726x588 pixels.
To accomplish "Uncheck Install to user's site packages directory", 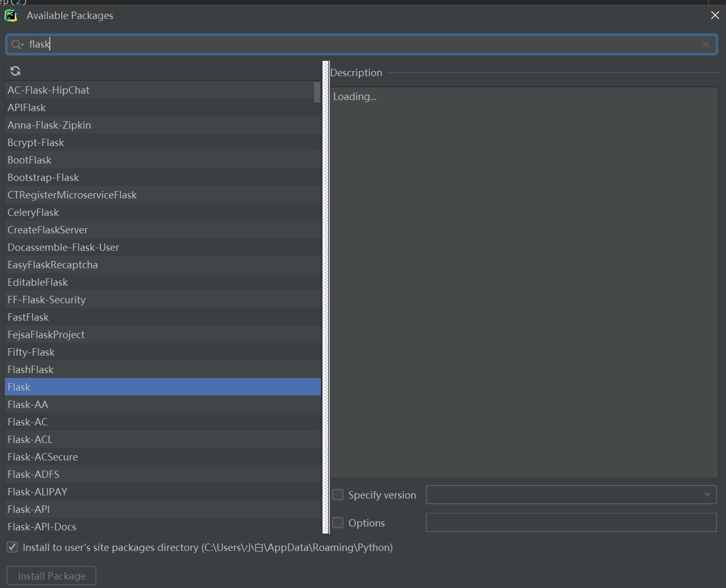I will (12, 547).
